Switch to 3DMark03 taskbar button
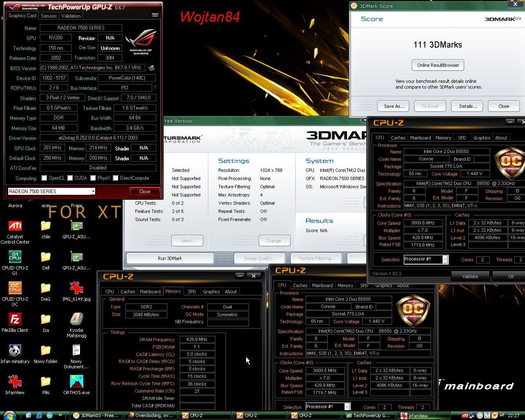The height and width of the screenshot is (420, 525). click(x=97, y=415)
